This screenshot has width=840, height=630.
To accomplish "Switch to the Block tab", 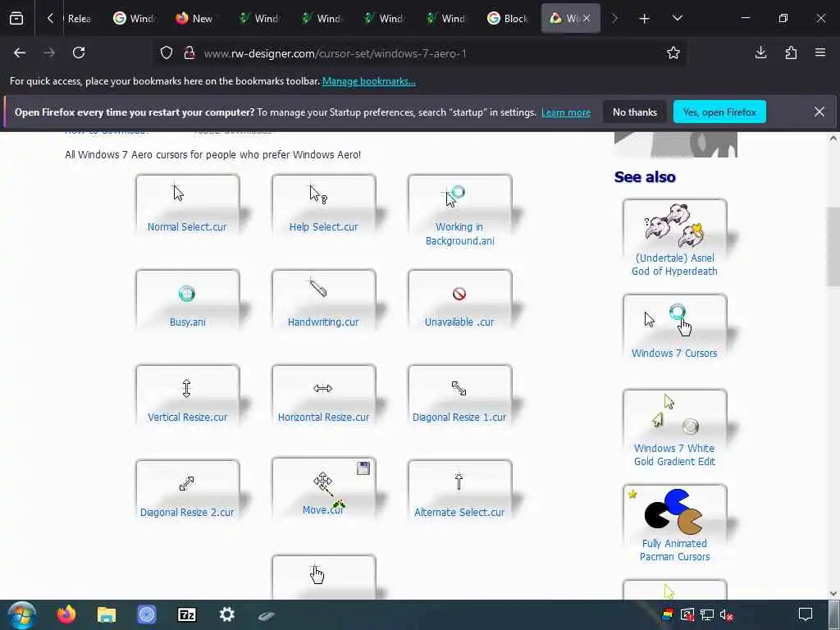I will [508, 18].
